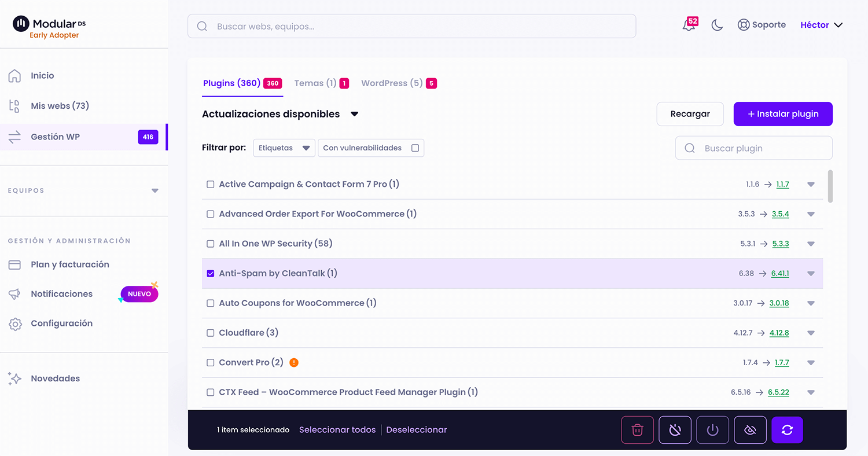
Task: Check the Cloudflare plugin checkbox
Action: [x=211, y=333]
